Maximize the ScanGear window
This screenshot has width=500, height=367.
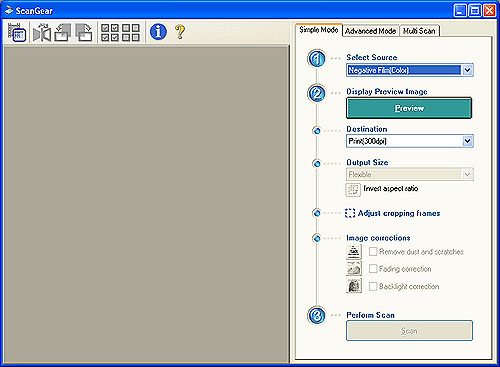(475, 11)
